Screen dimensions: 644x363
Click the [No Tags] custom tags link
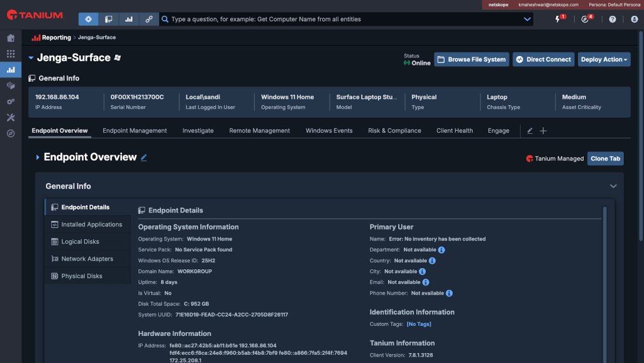(x=419, y=324)
